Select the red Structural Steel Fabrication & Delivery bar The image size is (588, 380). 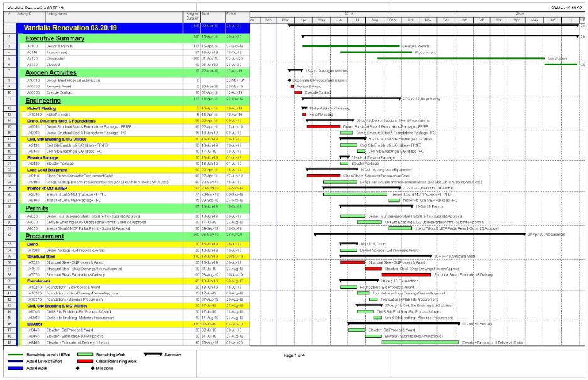[406, 275]
